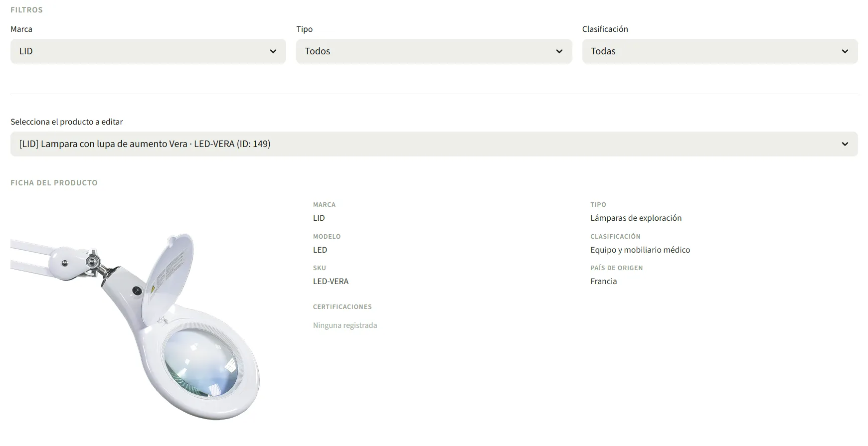Open the Clasificación dropdown showing Todas
This screenshot has width=868, height=446.
[720, 51]
